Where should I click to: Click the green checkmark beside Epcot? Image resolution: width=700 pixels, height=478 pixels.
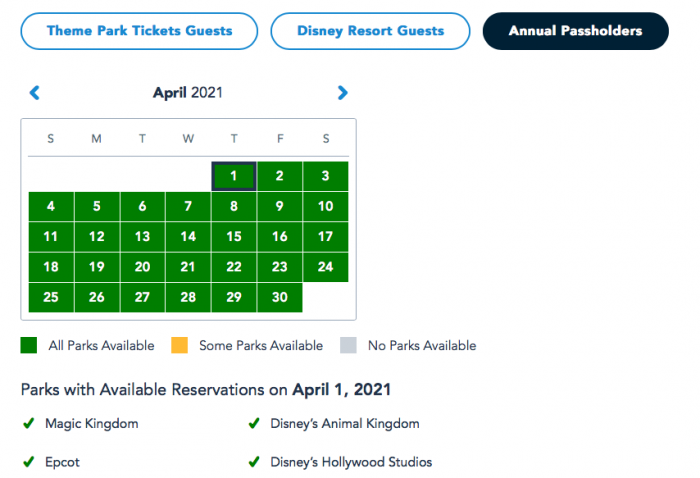(29, 462)
